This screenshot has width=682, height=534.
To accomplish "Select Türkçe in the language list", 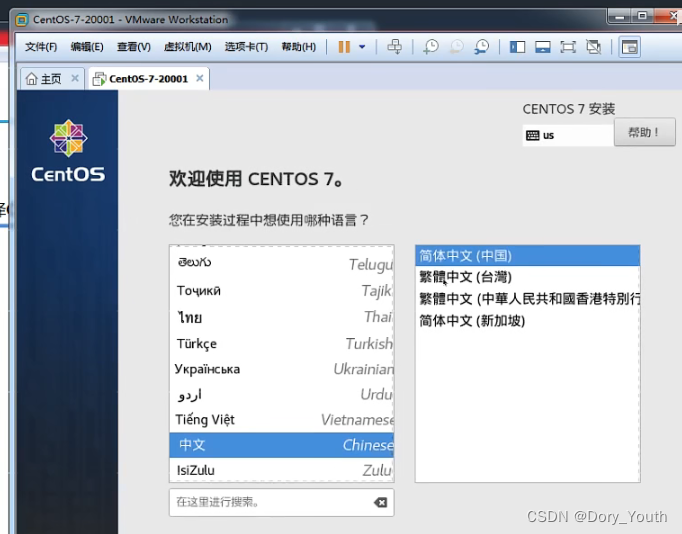I will pyautogui.click(x=281, y=344).
